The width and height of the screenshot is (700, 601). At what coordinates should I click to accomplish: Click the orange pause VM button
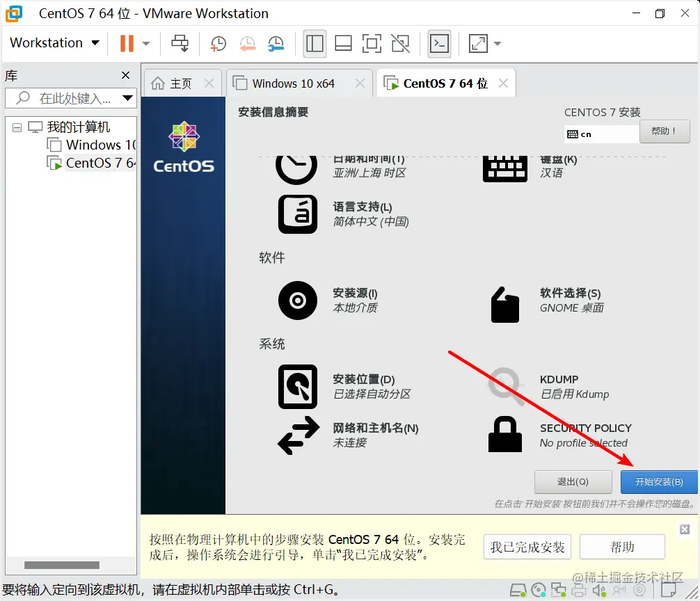pyautogui.click(x=127, y=43)
